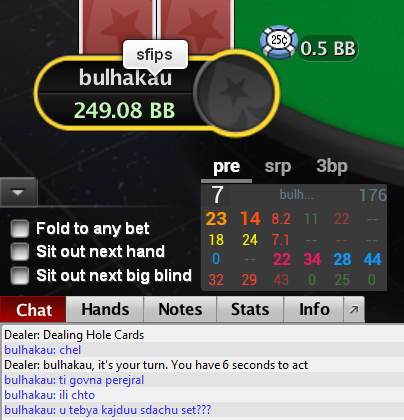Select the pre HUD tab

227,166
